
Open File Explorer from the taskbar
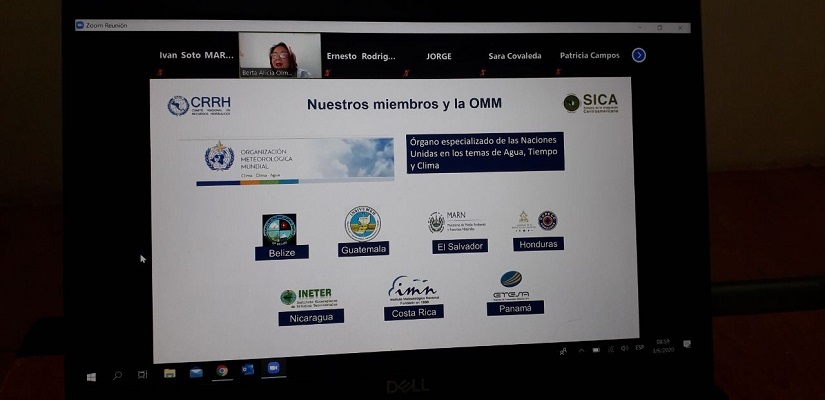(x=169, y=373)
